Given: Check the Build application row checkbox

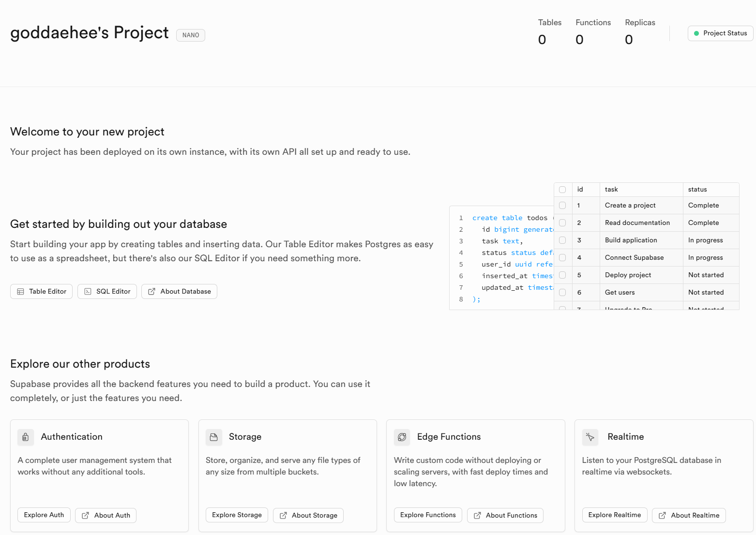Looking at the screenshot, I should [562, 240].
